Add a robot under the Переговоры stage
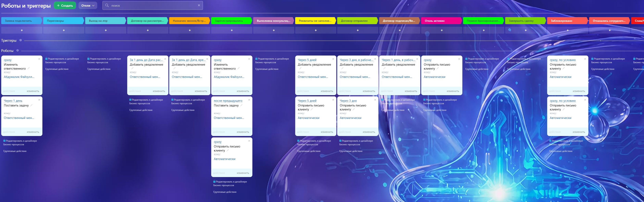Screen dimensions: 644x202 [x=64, y=30]
